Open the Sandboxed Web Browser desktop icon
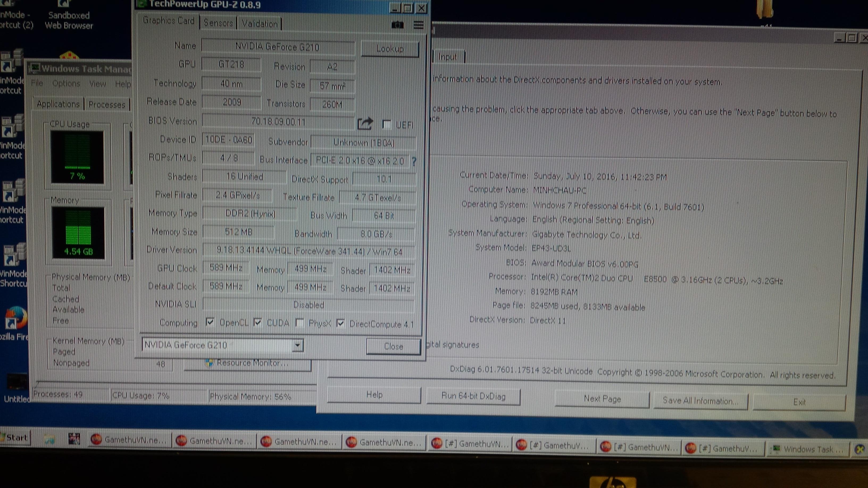The height and width of the screenshot is (488, 868). pos(69,15)
